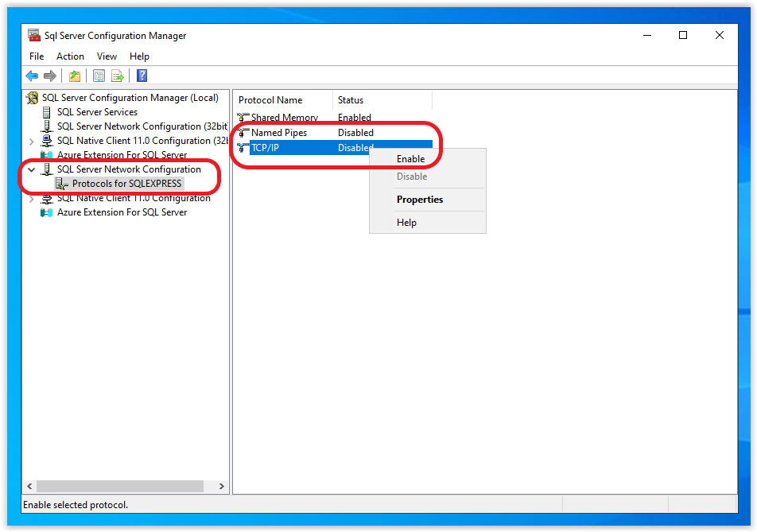Click the SQL Server Configuration Manager (Local) root icon
Screen dimensions: 757x532
33,98
